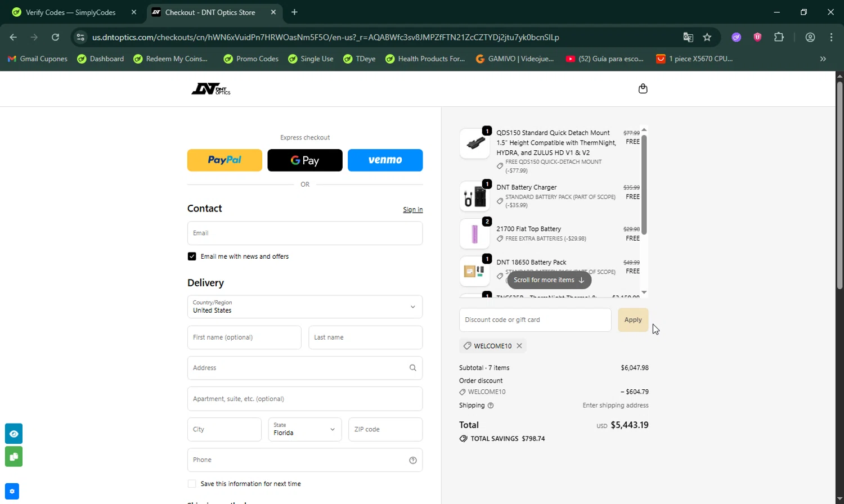
Task: Open the State dropdown showing Florida
Action: click(305, 430)
